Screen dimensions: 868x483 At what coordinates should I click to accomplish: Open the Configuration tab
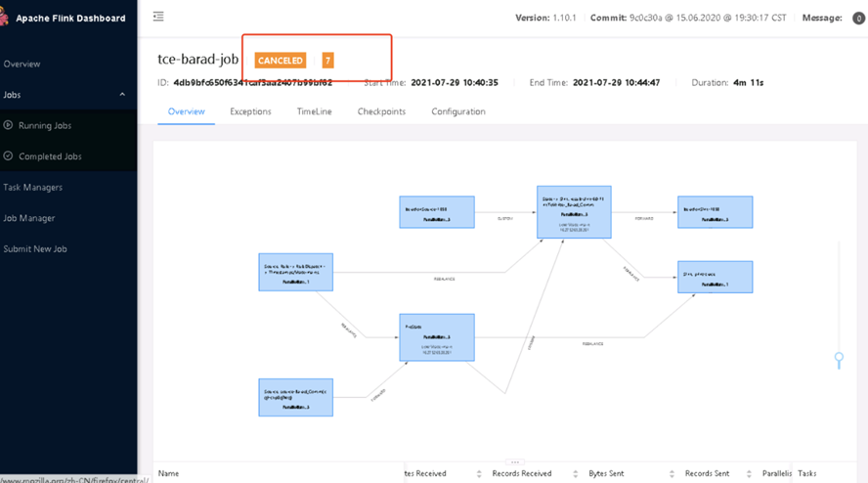pyautogui.click(x=458, y=111)
